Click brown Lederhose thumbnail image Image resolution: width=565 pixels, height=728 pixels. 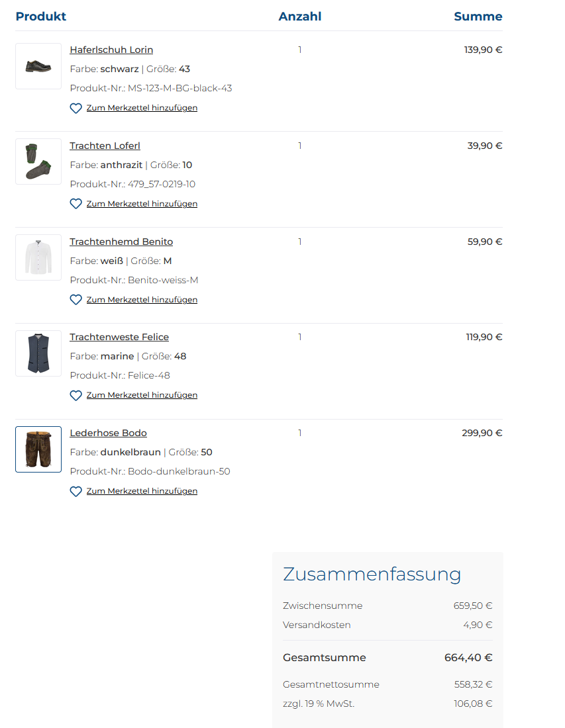point(38,449)
